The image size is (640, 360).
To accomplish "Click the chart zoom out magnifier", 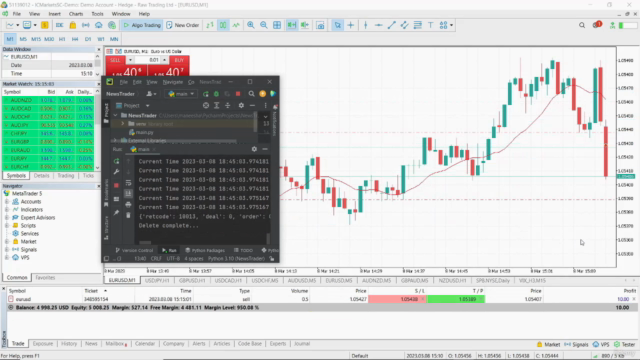I will [x=264, y=25].
